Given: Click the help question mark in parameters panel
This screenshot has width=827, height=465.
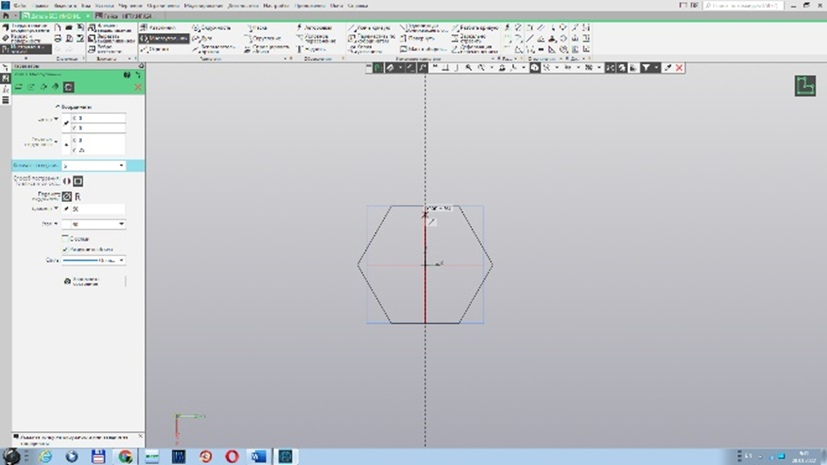Looking at the screenshot, I should point(127,75).
